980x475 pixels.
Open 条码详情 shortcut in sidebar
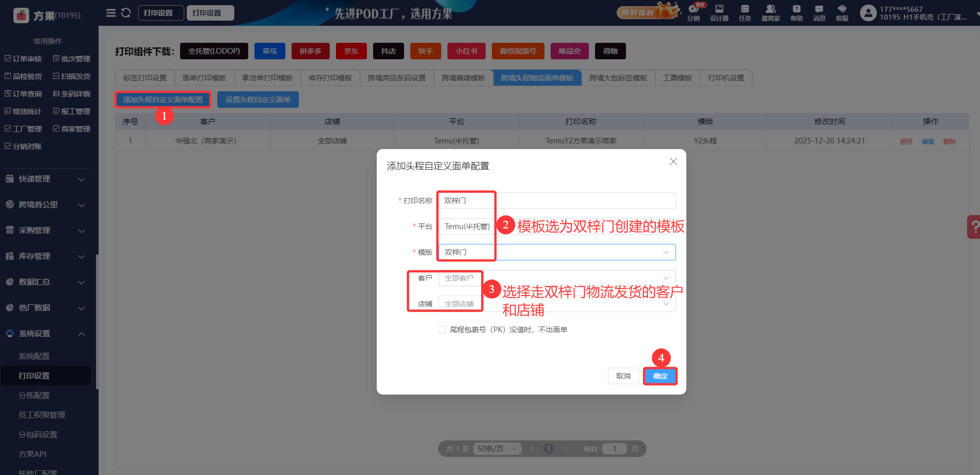(72, 94)
